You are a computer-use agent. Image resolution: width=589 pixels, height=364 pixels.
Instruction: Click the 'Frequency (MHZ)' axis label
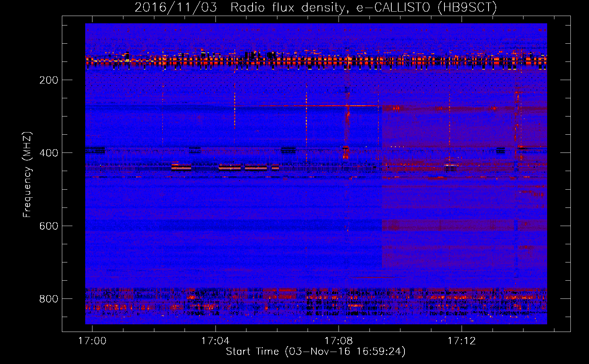pyautogui.click(x=27, y=174)
